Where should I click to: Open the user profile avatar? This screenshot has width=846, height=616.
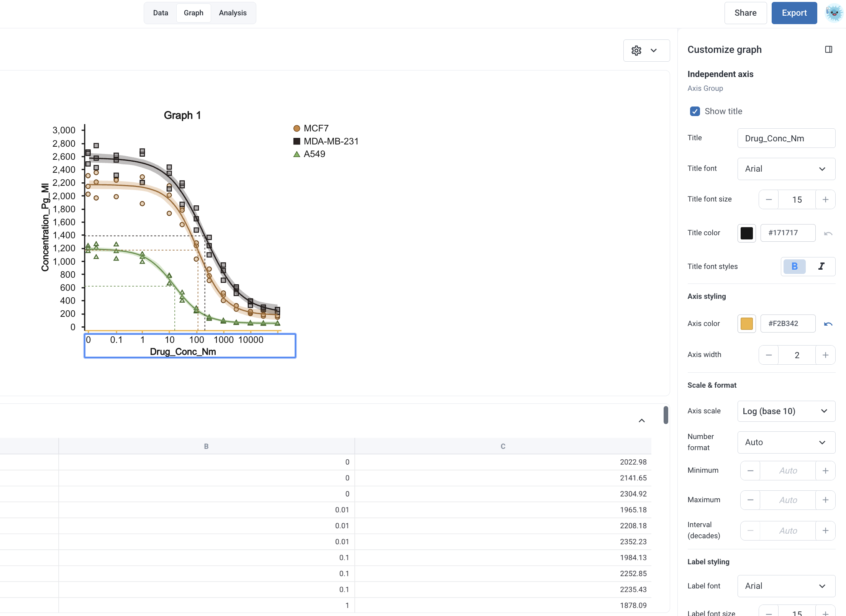click(834, 13)
